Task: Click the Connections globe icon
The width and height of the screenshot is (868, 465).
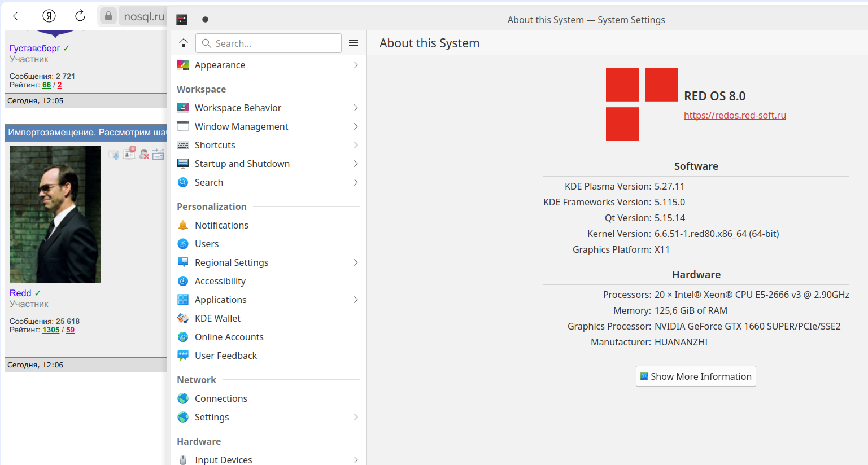Action: click(183, 398)
